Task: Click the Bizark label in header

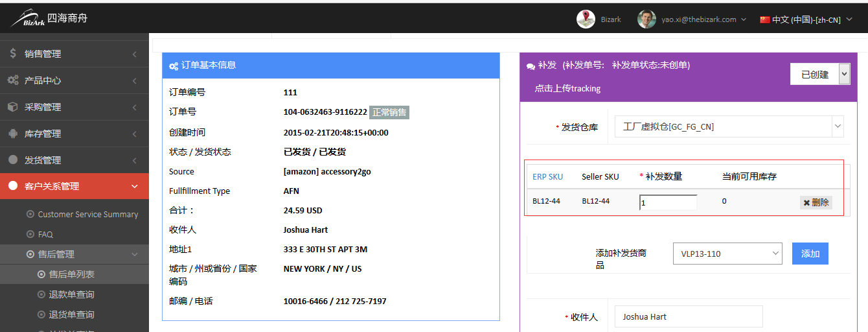Action: tap(611, 19)
